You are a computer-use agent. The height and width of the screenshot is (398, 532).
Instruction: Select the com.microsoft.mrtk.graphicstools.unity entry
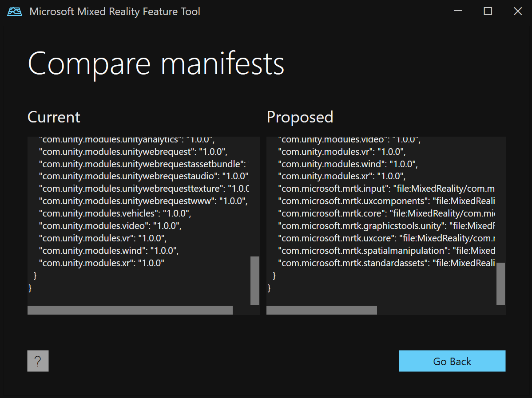(386, 226)
